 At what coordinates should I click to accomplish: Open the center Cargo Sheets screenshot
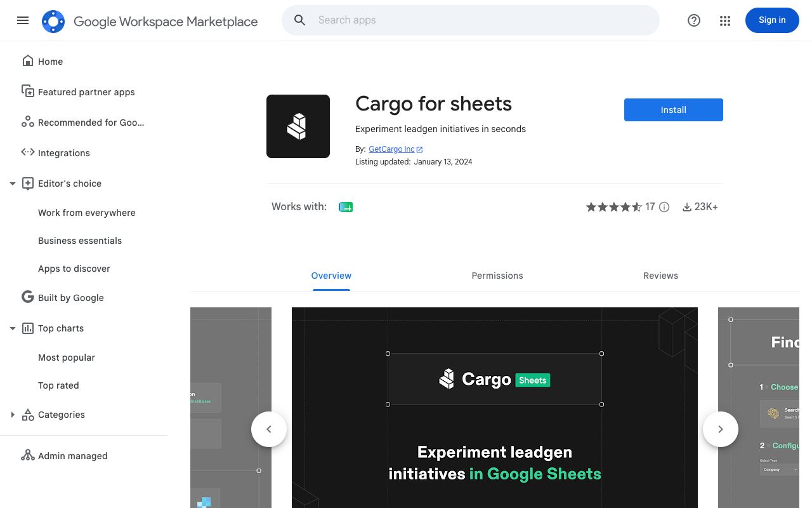click(x=495, y=408)
